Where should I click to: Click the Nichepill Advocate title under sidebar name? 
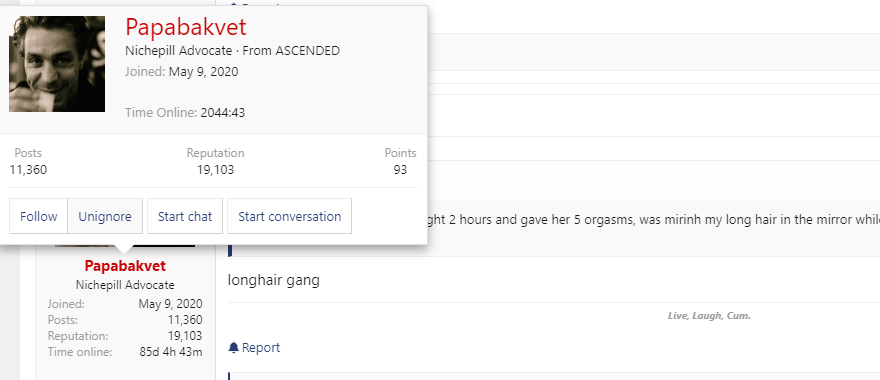[125, 285]
